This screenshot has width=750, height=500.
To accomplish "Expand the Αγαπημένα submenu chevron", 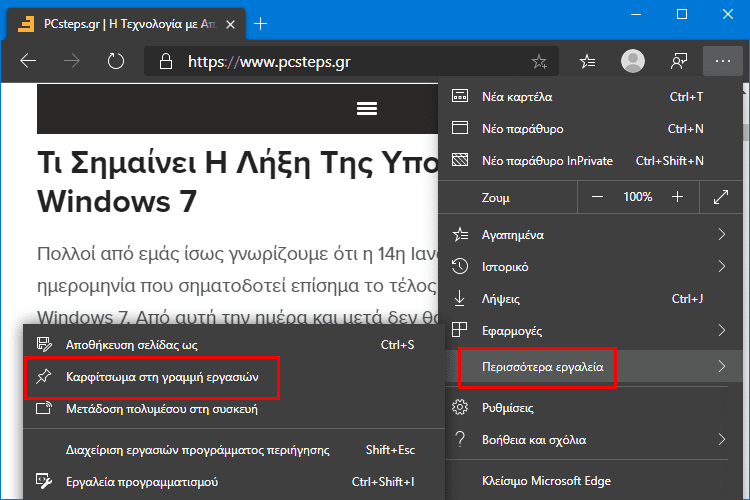I will point(722,234).
